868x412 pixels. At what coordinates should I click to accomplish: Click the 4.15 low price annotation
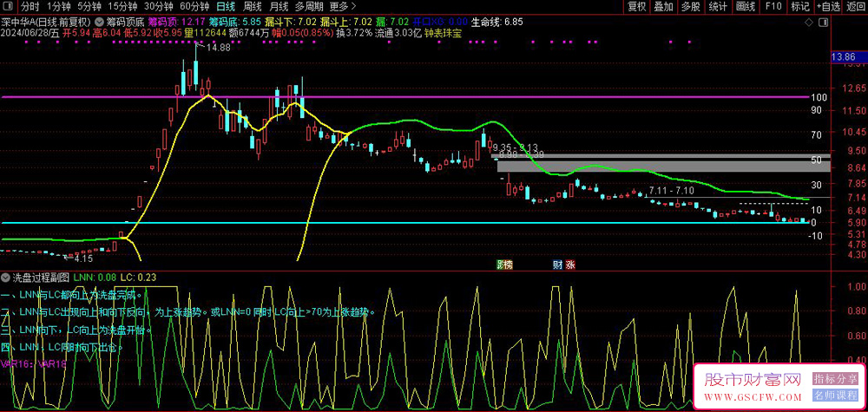click(83, 258)
